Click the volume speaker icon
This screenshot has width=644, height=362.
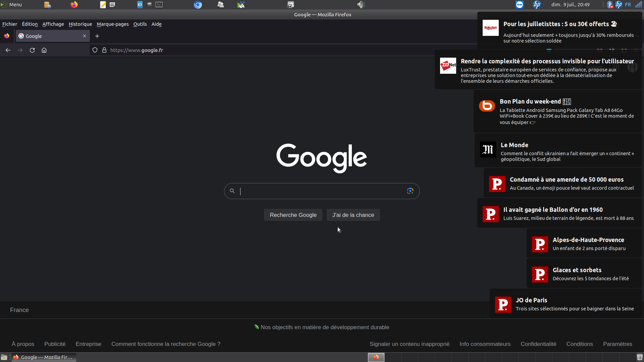[361, 5]
